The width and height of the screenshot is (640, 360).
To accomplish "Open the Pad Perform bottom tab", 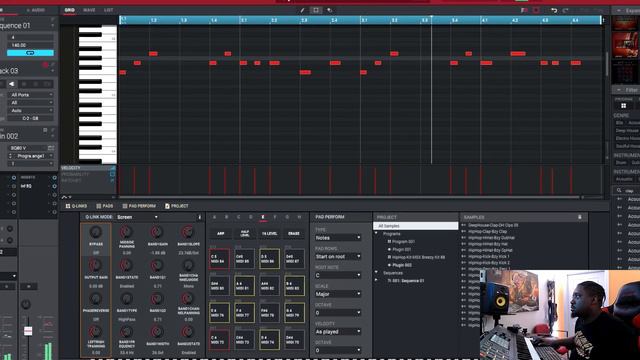I will coord(139,206).
